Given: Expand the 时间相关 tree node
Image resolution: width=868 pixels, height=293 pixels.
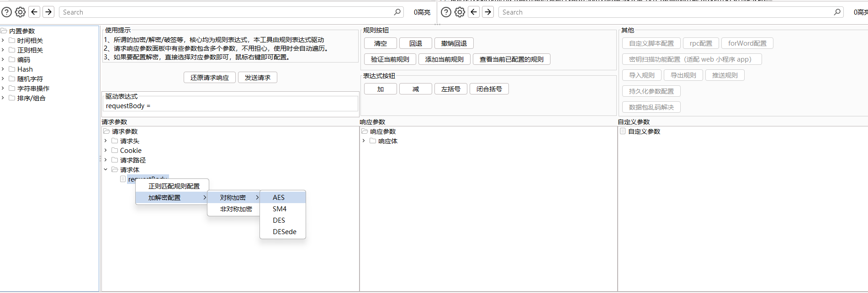Looking at the screenshot, I should coord(3,41).
